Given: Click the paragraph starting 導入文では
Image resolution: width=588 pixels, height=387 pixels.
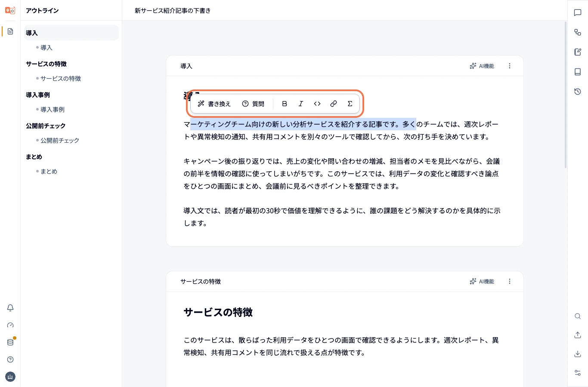Looking at the screenshot, I should [x=342, y=217].
